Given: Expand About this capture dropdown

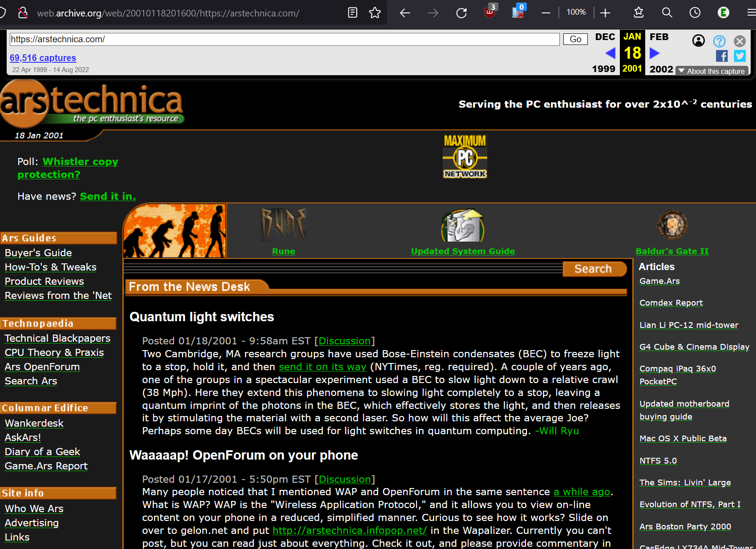Looking at the screenshot, I should pyautogui.click(x=712, y=71).
